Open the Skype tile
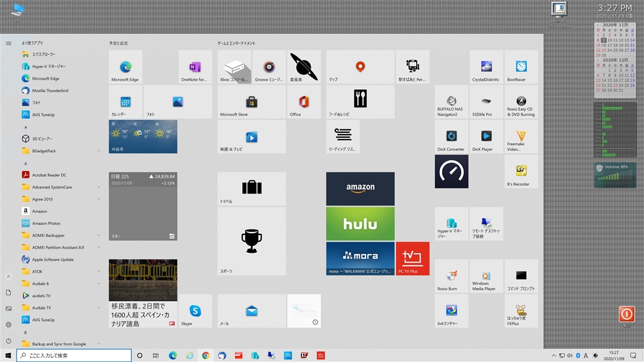The height and width of the screenshot is (362, 644). pyautogui.click(x=195, y=311)
